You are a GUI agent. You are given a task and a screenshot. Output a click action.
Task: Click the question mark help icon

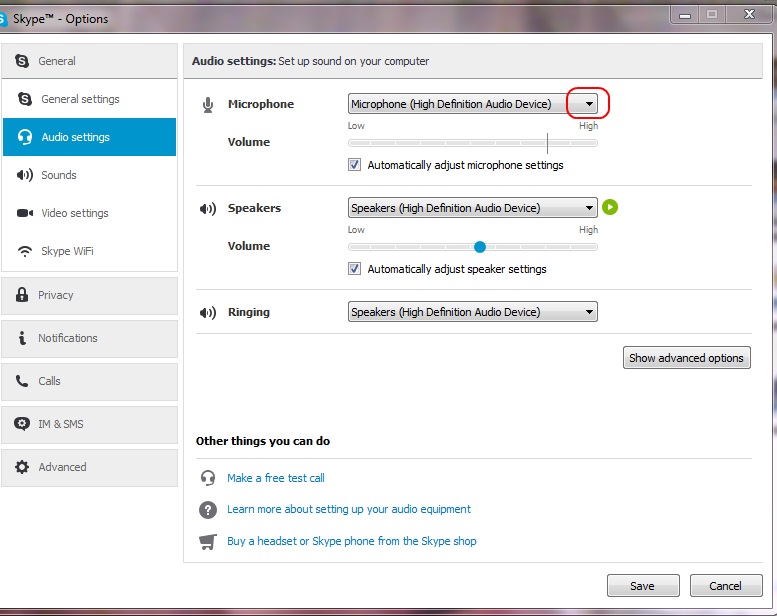coord(208,509)
